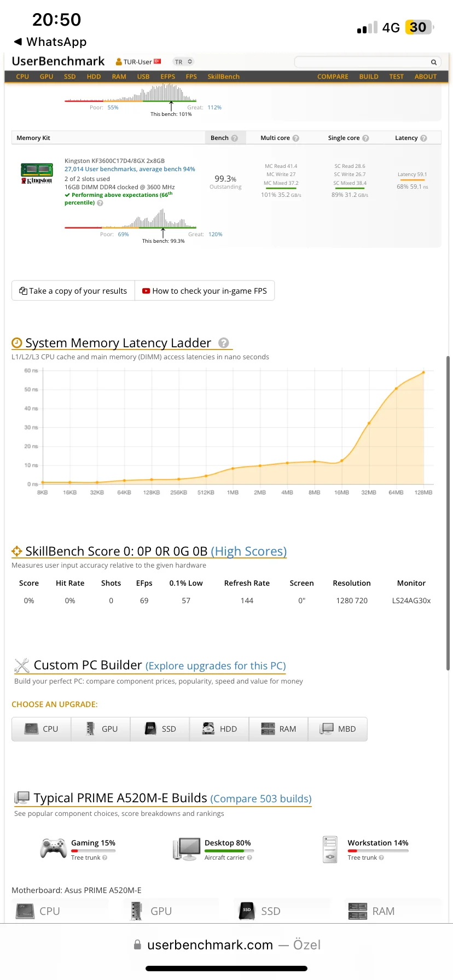Image resolution: width=453 pixels, height=980 pixels.
Task: Go to the COMPARE menu item
Action: [333, 77]
